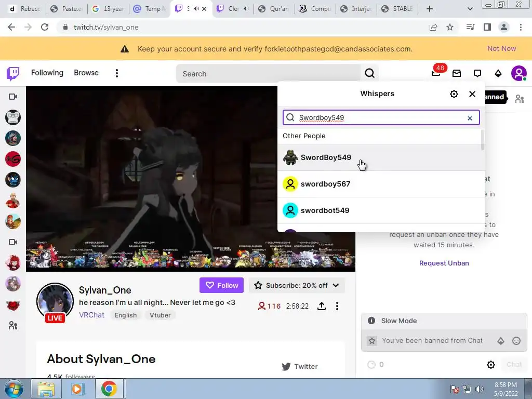This screenshot has width=532, height=399.
Task: Click the volume speaker tray icon
Action: 480,389
